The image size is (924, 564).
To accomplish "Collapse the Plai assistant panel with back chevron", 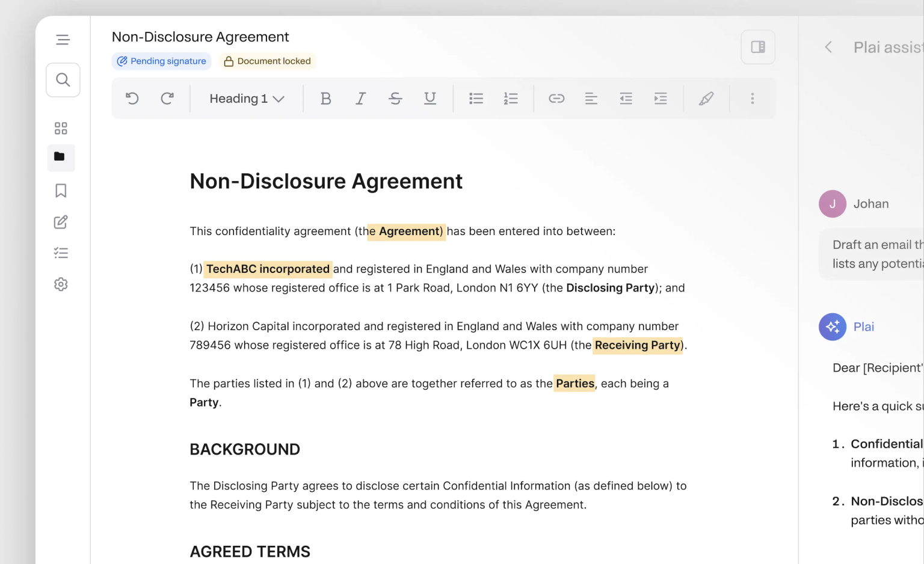I will coord(828,48).
